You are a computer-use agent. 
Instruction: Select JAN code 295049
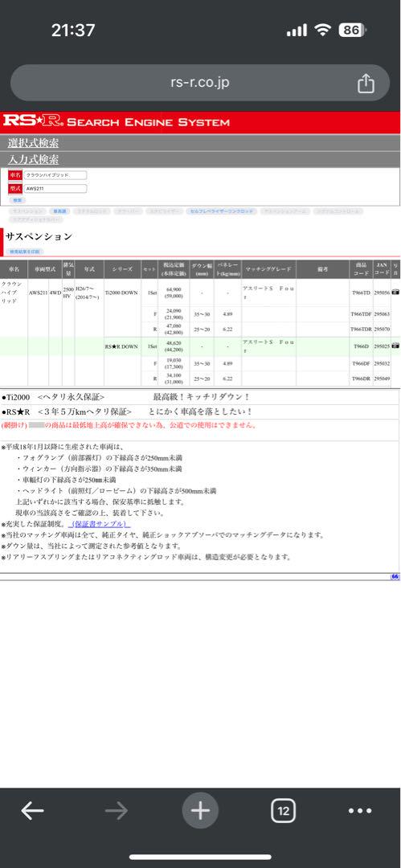click(382, 378)
